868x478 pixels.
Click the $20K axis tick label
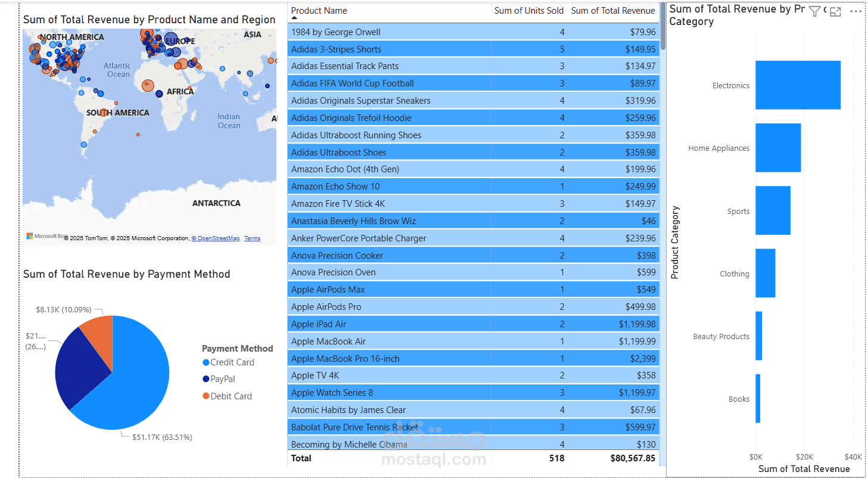(x=804, y=457)
